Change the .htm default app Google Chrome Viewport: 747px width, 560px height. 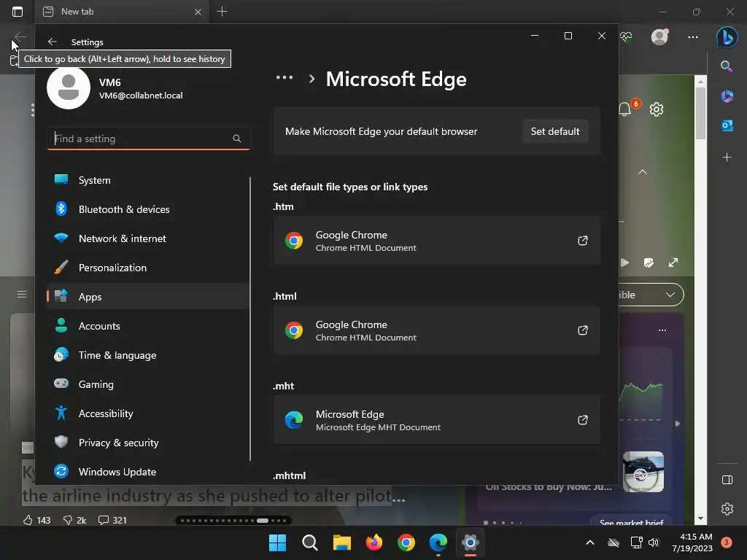pos(436,241)
